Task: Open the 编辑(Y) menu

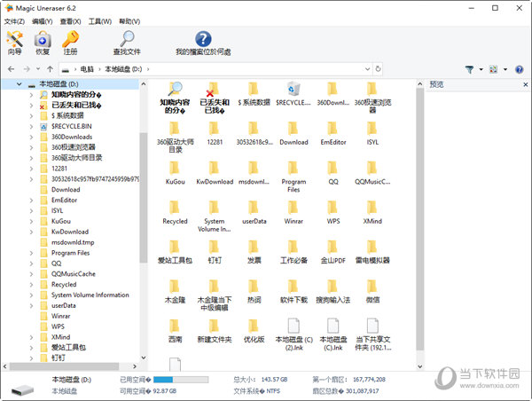Action: [42, 21]
